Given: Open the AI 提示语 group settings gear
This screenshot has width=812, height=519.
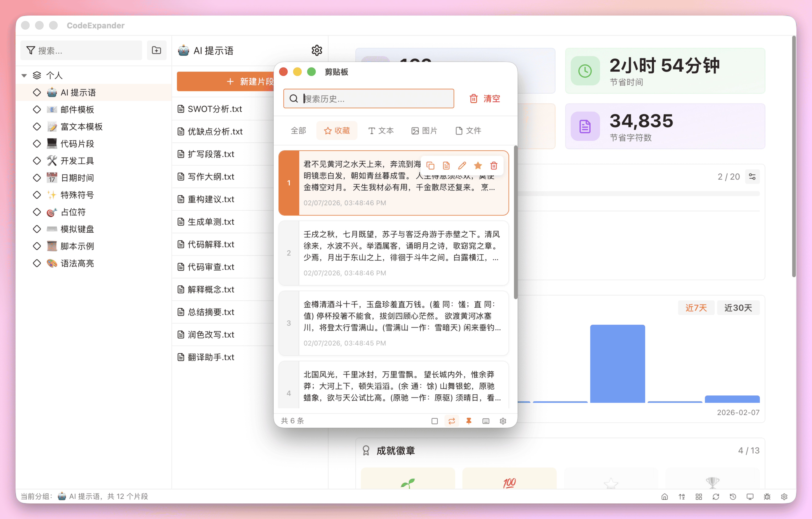Looking at the screenshot, I should (x=317, y=51).
